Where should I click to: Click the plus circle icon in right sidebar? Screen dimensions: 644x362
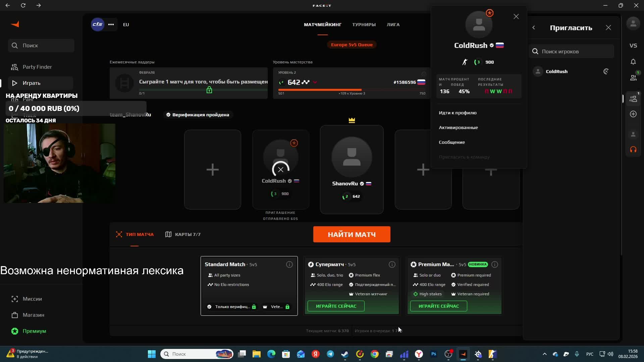633,114
